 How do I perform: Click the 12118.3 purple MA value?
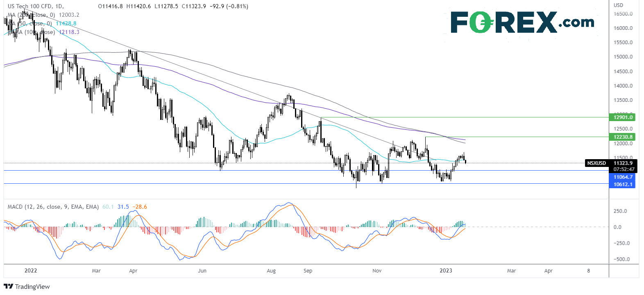(69, 32)
